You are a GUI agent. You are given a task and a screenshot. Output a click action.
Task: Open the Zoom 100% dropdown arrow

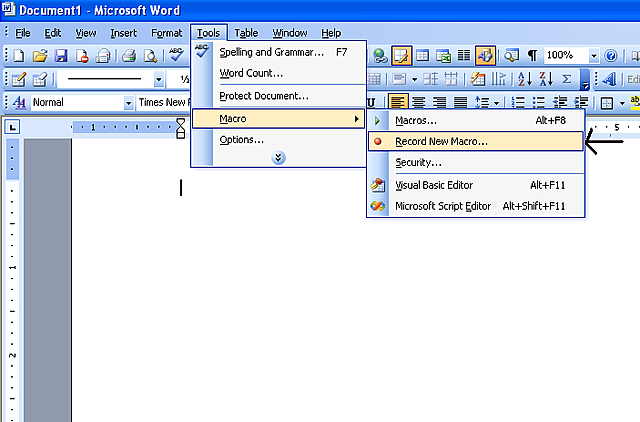(594, 56)
